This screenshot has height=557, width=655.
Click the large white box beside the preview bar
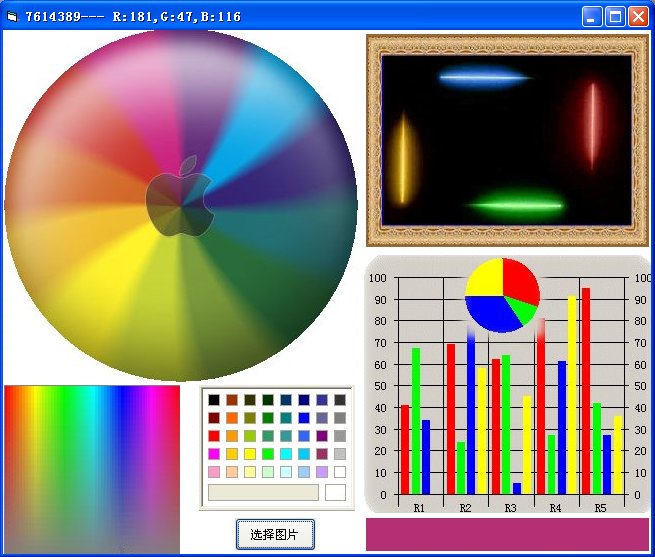335,492
